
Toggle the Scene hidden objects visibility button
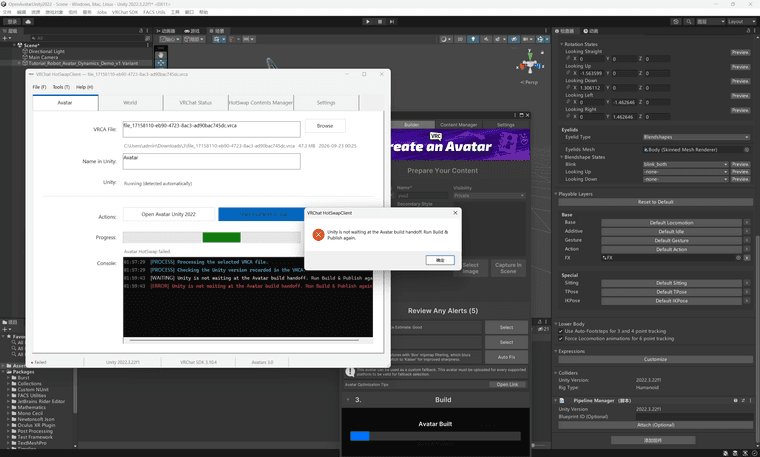click(x=514, y=39)
